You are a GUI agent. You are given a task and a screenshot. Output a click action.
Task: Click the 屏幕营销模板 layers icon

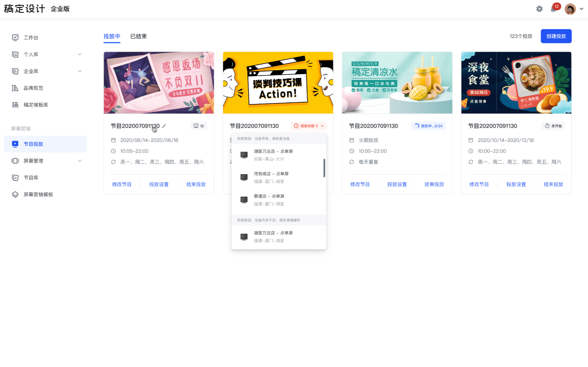tap(15, 195)
